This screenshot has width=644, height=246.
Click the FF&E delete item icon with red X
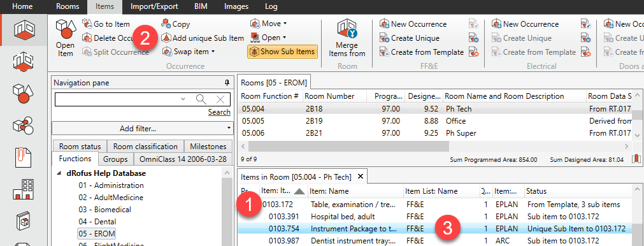point(473,52)
